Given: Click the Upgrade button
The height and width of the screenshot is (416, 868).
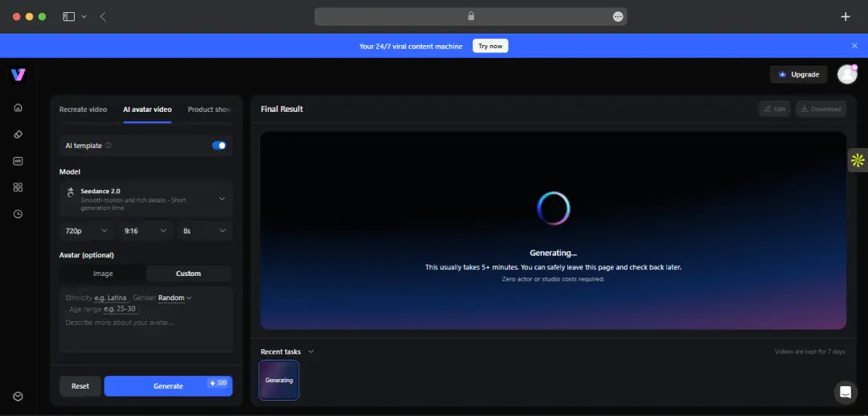Looking at the screenshot, I should pos(798,74).
